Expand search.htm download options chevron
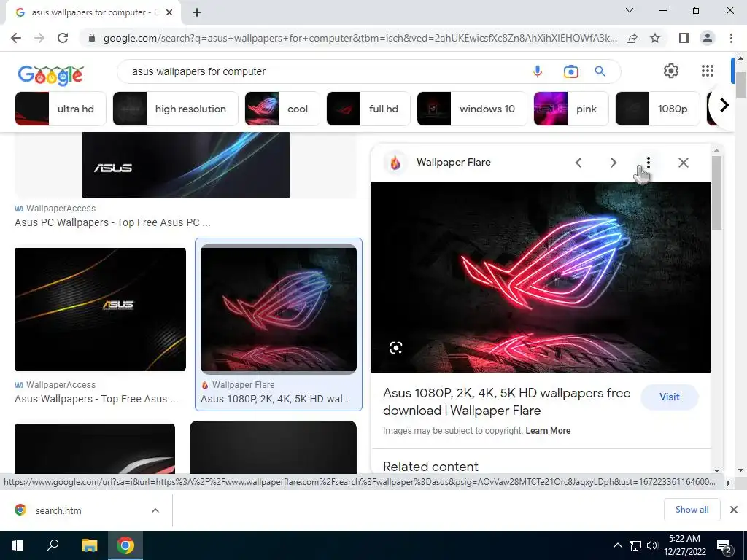Image resolution: width=747 pixels, height=560 pixels. point(155,510)
